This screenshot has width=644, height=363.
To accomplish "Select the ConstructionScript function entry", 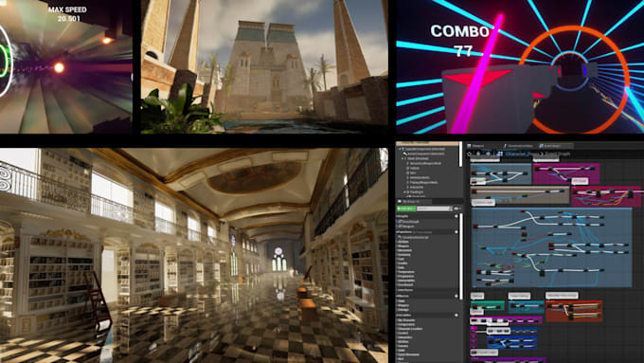I will coord(414,238).
